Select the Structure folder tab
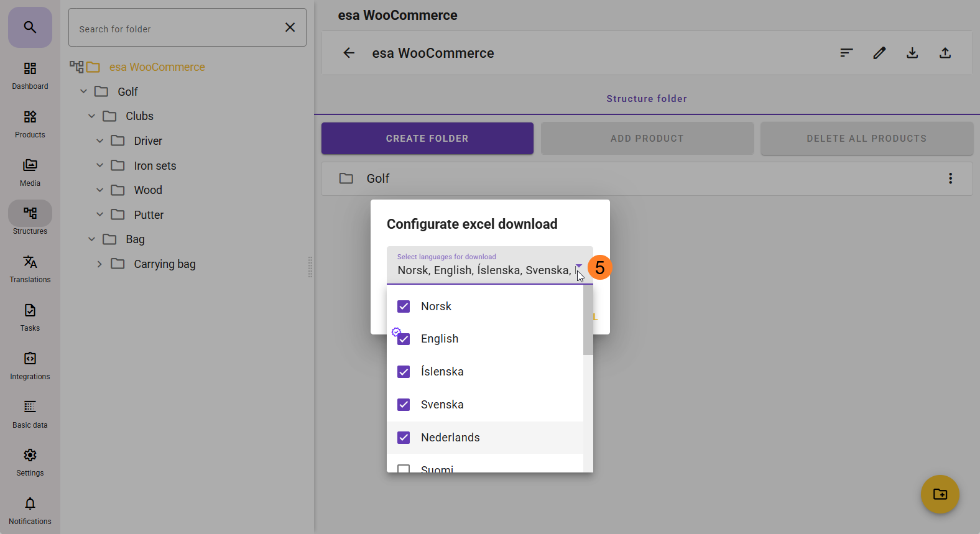The height and width of the screenshot is (534, 980). [x=646, y=99]
